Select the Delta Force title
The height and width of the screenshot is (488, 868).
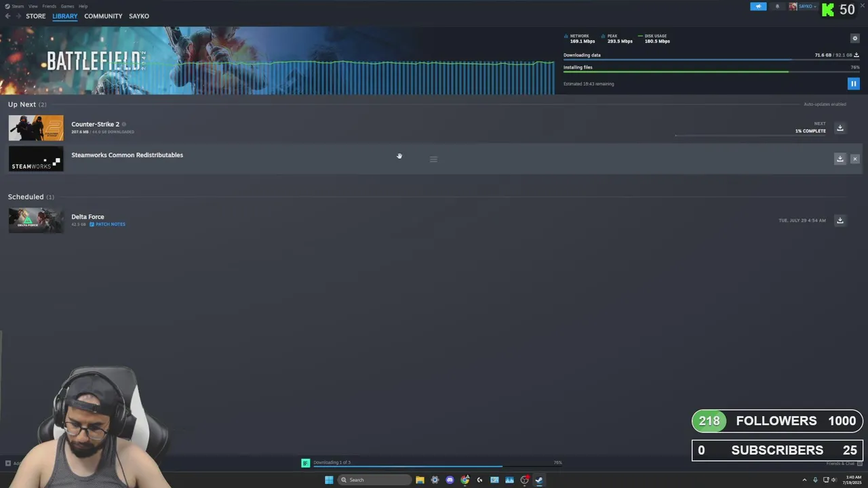(87, 217)
